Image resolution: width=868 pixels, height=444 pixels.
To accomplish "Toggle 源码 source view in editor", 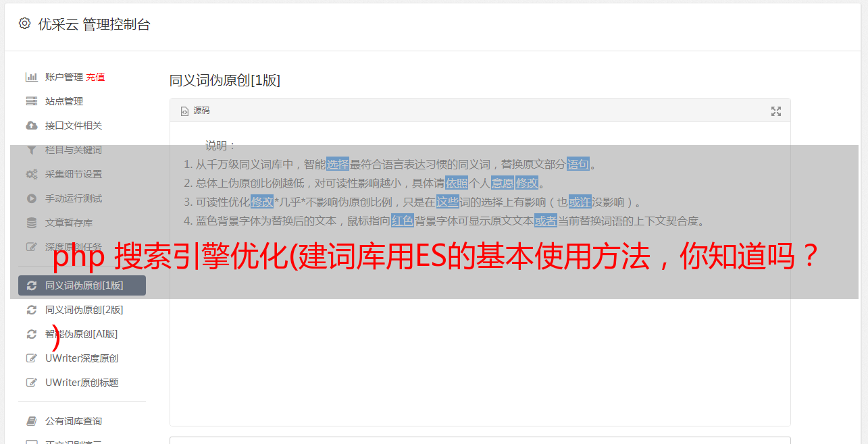I will 195,111.
